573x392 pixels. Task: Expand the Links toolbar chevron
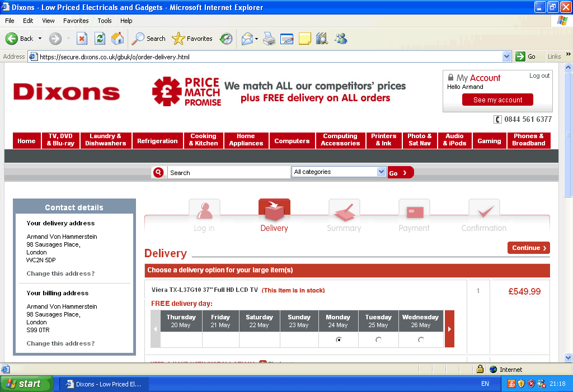pos(569,54)
